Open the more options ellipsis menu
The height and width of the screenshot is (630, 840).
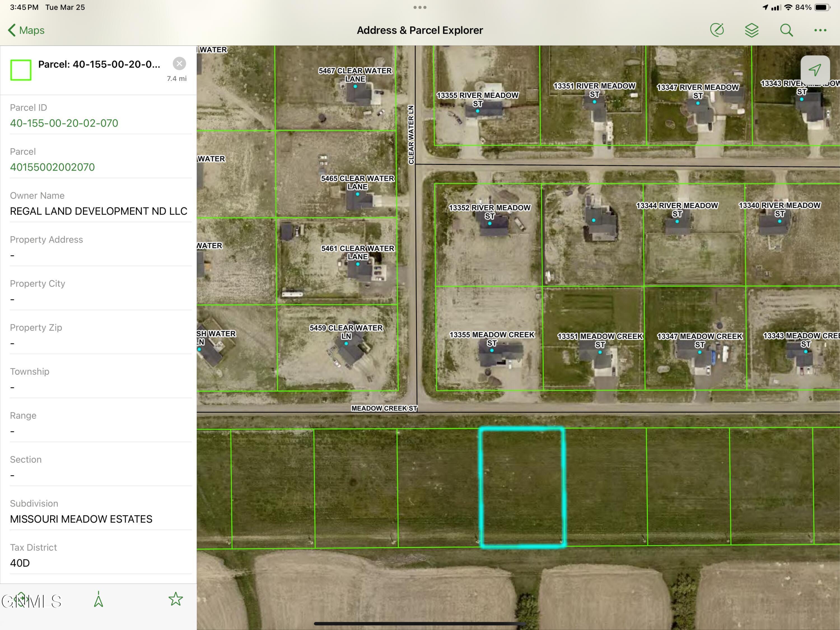tap(820, 30)
